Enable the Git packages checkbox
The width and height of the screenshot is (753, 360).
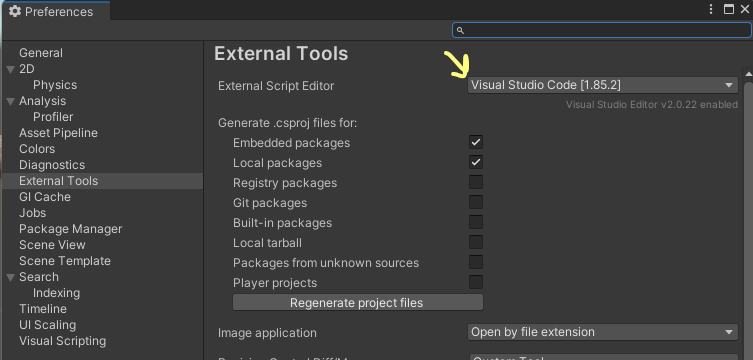[x=476, y=202]
